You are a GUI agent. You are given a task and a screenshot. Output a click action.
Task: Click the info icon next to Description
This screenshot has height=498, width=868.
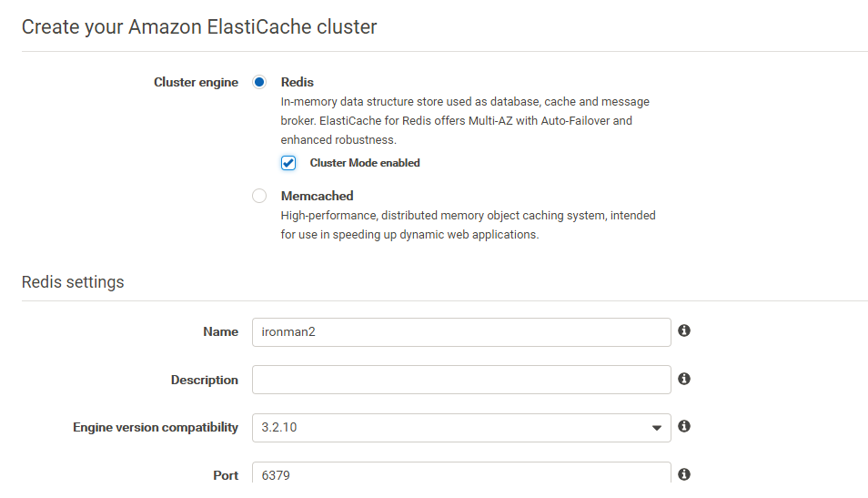coord(684,379)
